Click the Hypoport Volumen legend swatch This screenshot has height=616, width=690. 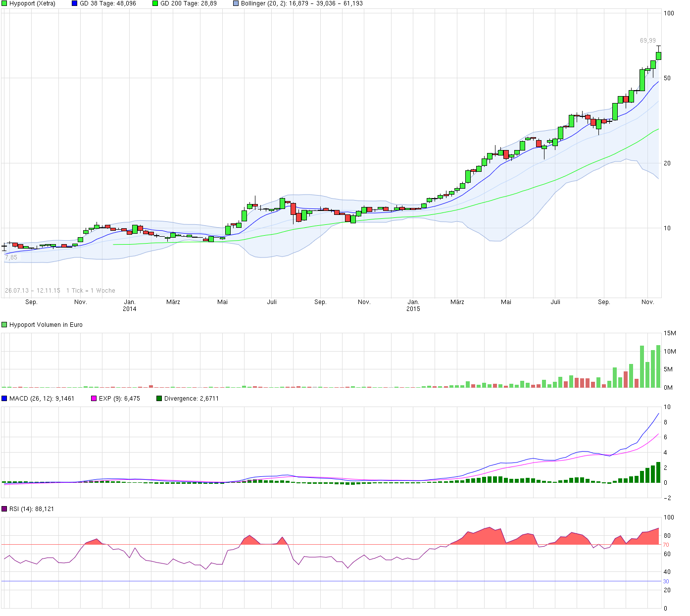4,325
